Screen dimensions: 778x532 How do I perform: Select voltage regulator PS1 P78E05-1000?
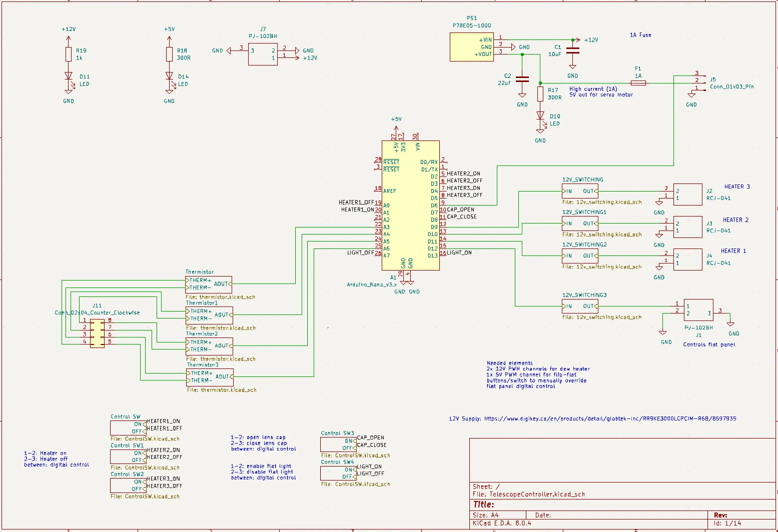click(471, 46)
